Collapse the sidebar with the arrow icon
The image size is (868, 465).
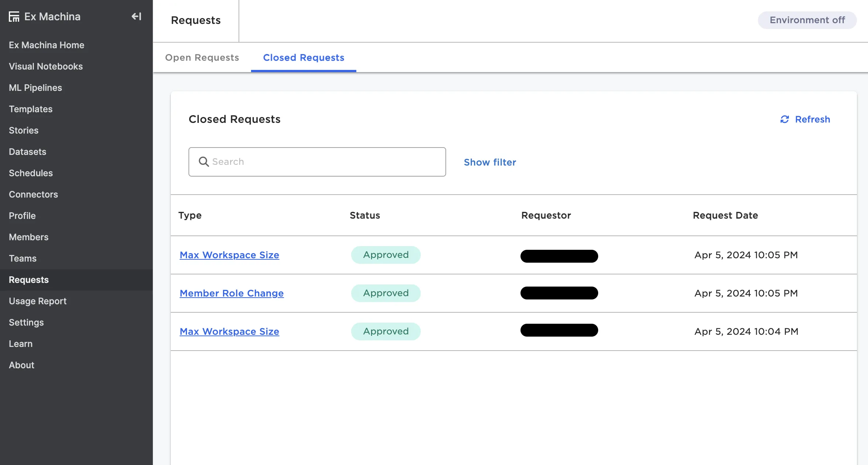coord(136,17)
